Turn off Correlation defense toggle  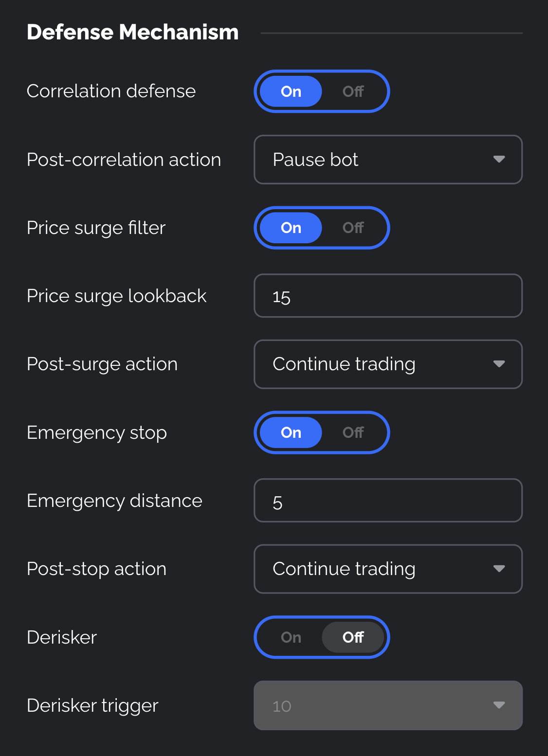(x=353, y=91)
